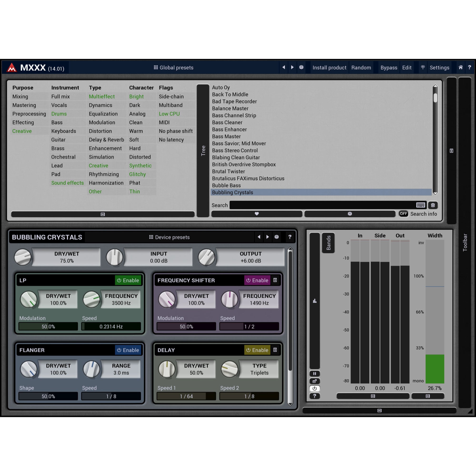The height and width of the screenshot is (476, 476).
Task: Expand the Tree panel
Action: (203, 151)
